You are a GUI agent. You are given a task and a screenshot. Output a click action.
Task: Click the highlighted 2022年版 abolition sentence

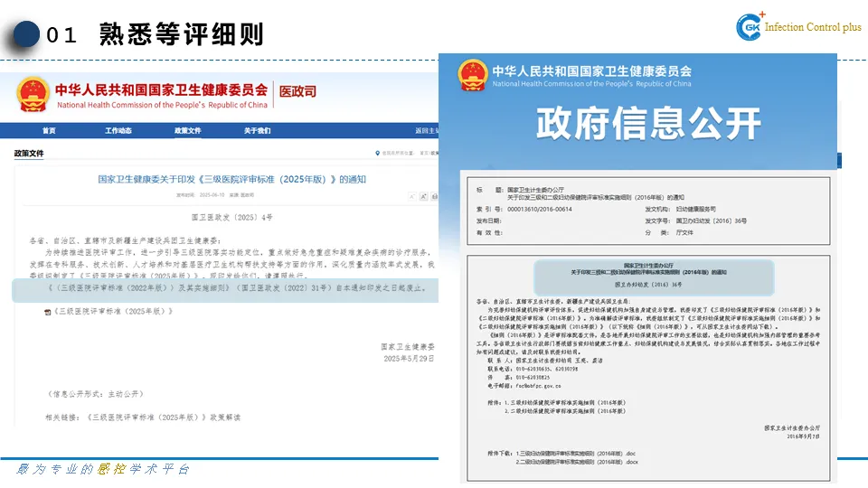coord(225,290)
